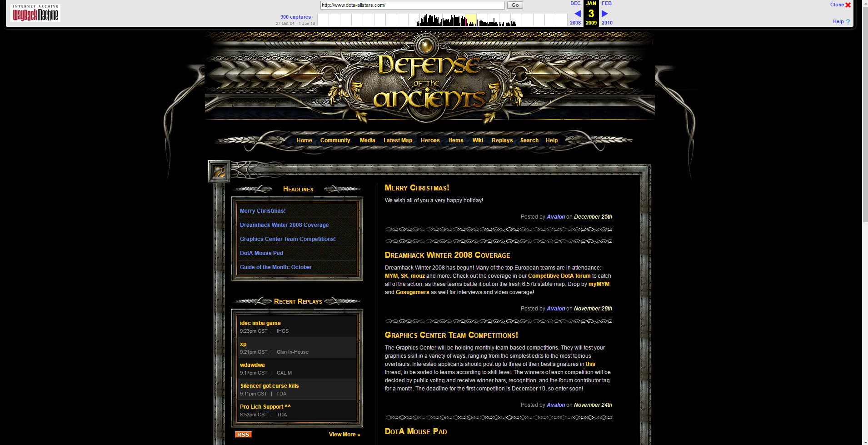Click Avalon author on November 28th post

[x=556, y=309]
